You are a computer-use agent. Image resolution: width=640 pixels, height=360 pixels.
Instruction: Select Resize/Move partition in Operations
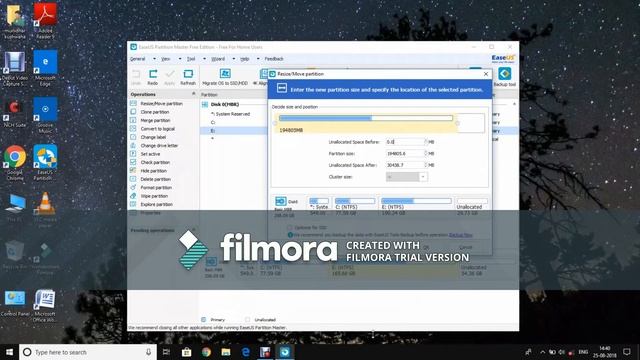point(161,104)
